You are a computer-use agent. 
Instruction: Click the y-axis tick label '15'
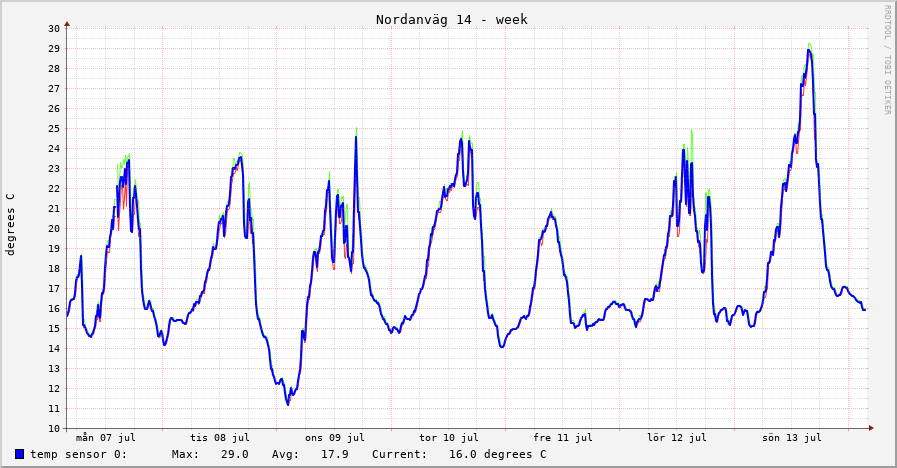pyautogui.click(x=54, y=328)
